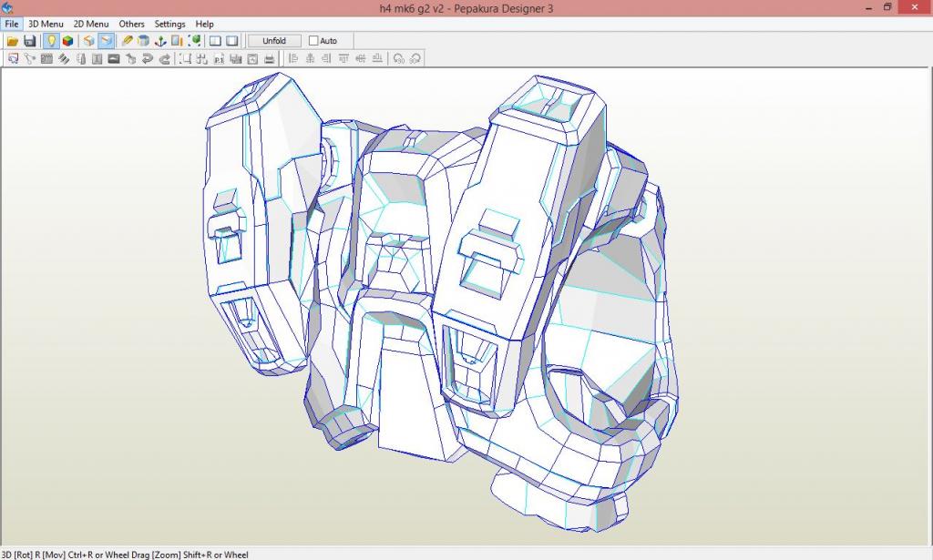Align parts to bottom edge icon
Screen dimensions: 933x560
[x=377, y=58]
